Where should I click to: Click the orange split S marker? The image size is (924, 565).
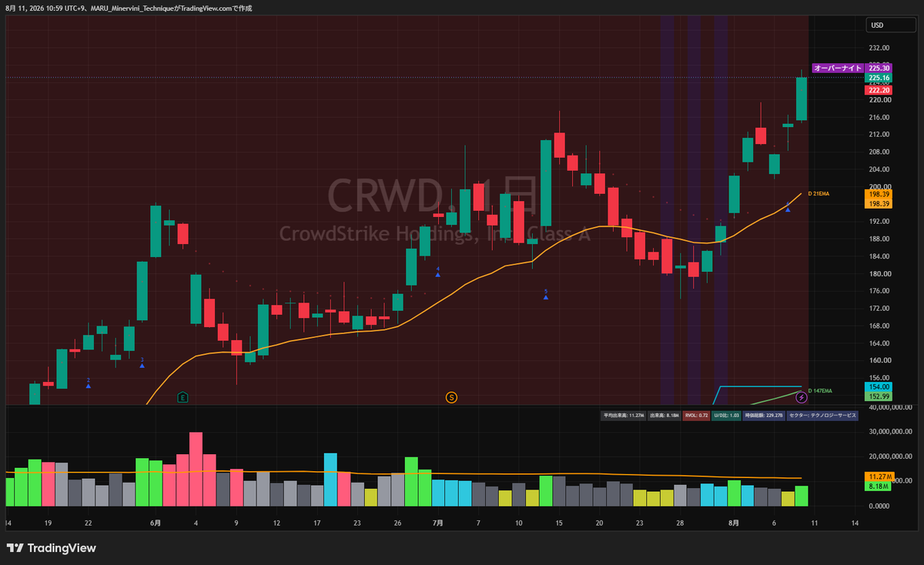tap(452, 397)
